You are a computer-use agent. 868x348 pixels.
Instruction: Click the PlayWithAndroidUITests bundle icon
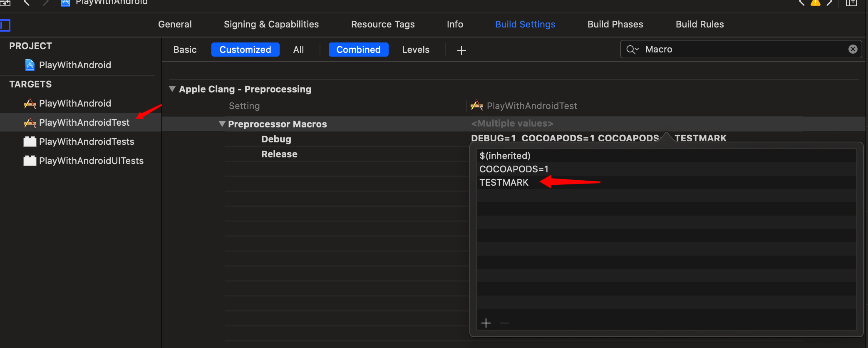coord(30,161)
